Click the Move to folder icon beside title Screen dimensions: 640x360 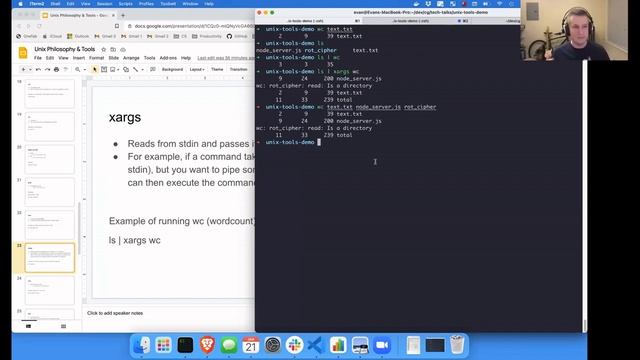113,49
